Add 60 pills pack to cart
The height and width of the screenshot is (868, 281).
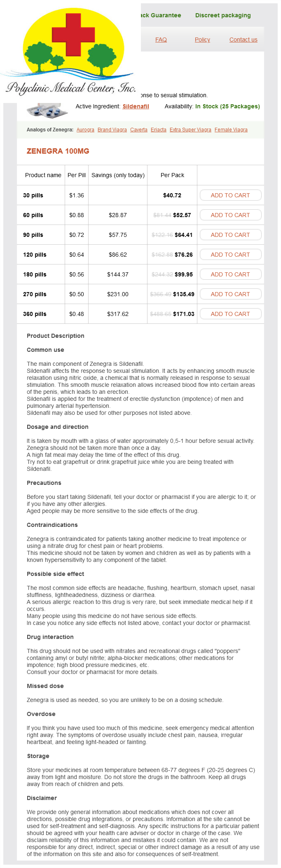click(230, 215)
